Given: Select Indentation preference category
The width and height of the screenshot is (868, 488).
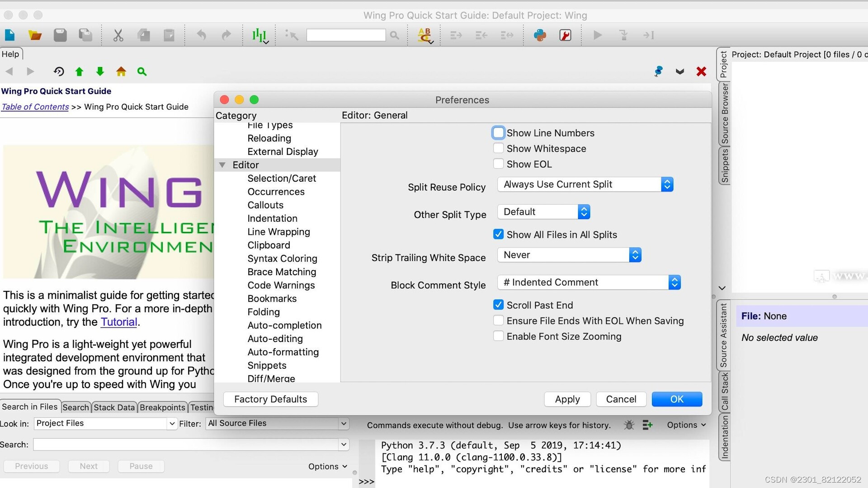Looking at the screenshot, I should (272, 218).
